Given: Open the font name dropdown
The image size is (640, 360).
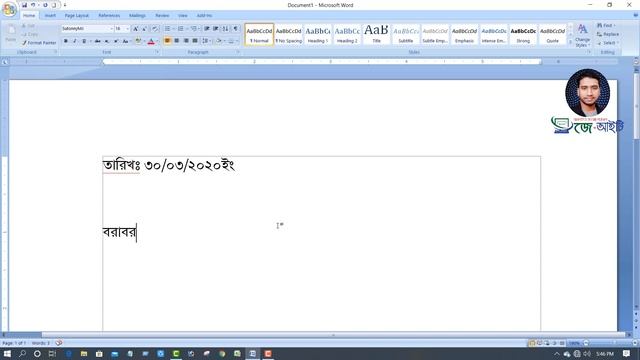Looking at the screenshot, I should [x=111, y=29].
